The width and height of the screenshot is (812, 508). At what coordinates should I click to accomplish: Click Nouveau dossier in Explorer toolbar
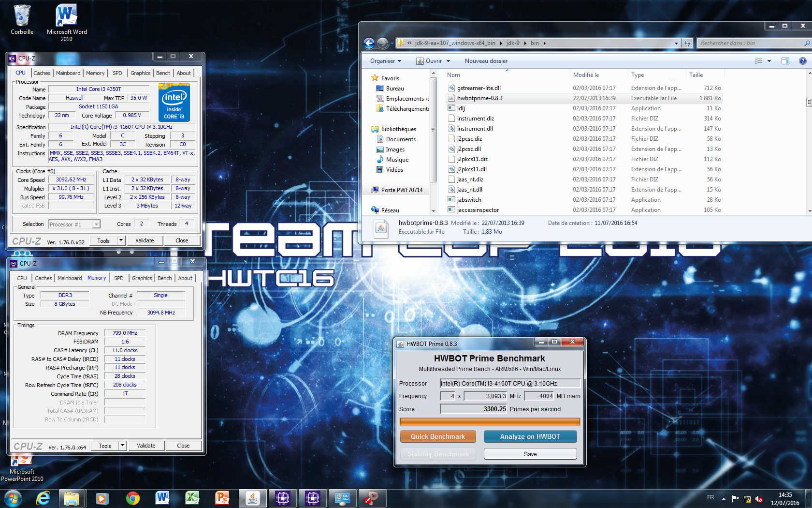tap(486, 61)
